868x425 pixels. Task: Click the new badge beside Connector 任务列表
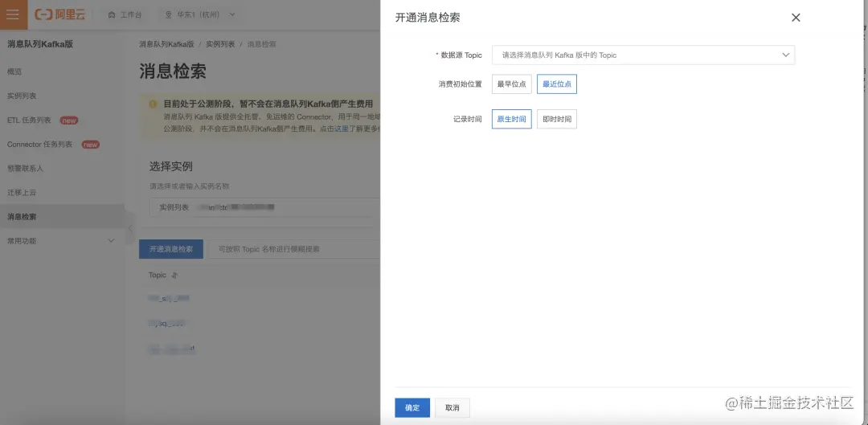[x=91, y=145]
